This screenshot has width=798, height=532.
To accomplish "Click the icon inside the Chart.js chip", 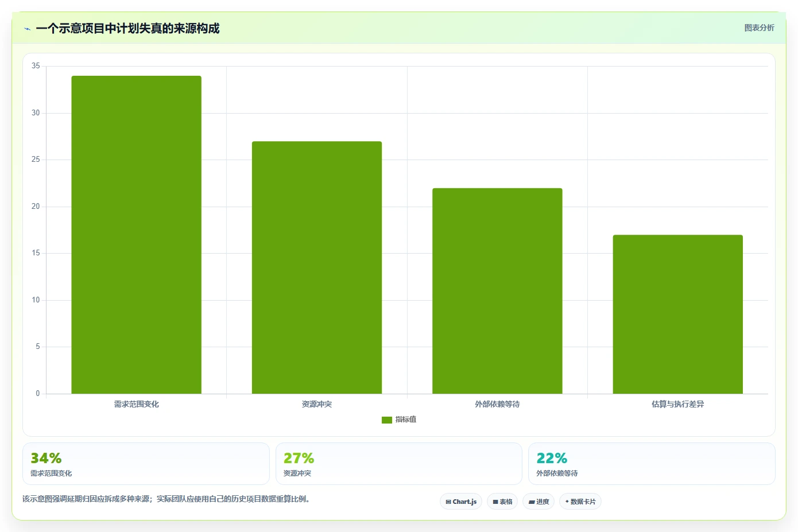I will pyautogui.click(x=448, y=502).
